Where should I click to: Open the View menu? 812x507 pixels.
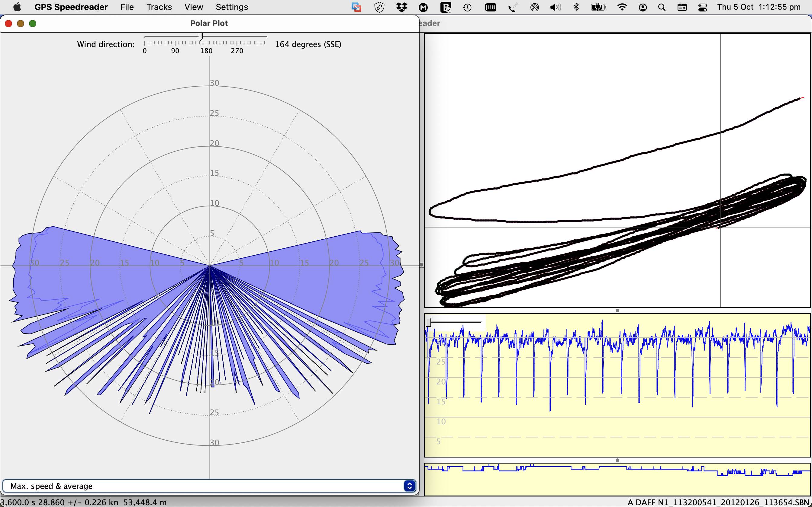[194, 7]
